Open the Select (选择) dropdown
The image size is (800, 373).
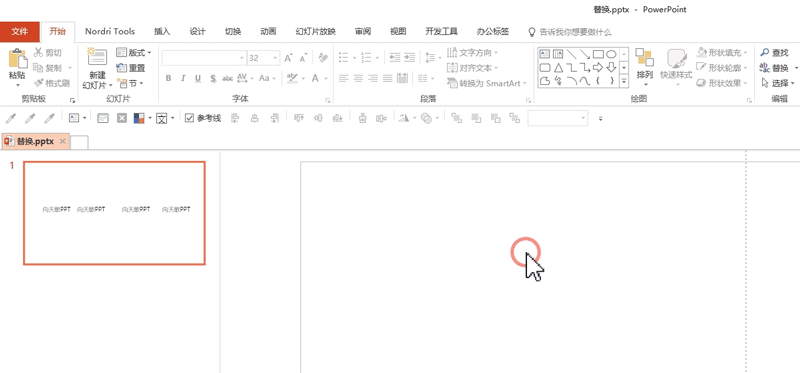point(778,83)
